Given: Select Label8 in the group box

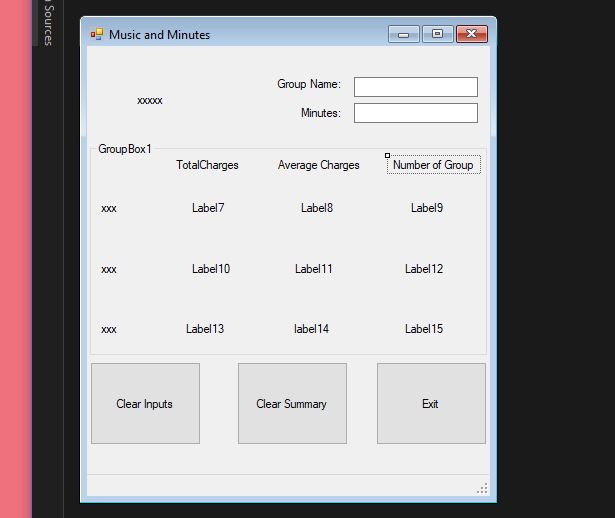Looking at the screenshot, I should click(x=317, y=208).
